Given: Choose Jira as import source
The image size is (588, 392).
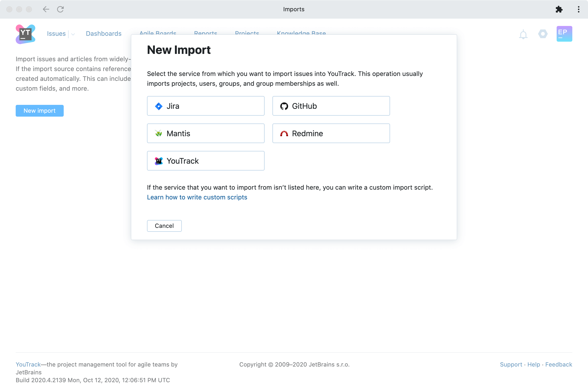Looking at the screenshot, I should [206, 106].
